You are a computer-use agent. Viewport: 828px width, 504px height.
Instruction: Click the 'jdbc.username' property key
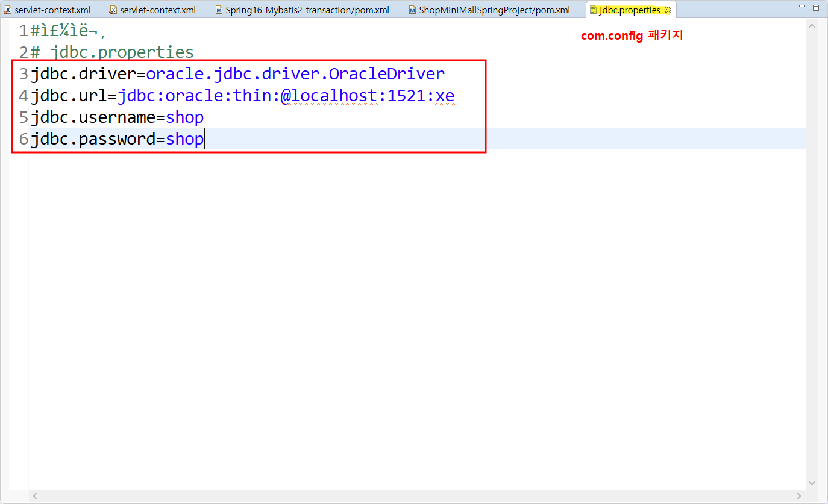tap(93, 117)
